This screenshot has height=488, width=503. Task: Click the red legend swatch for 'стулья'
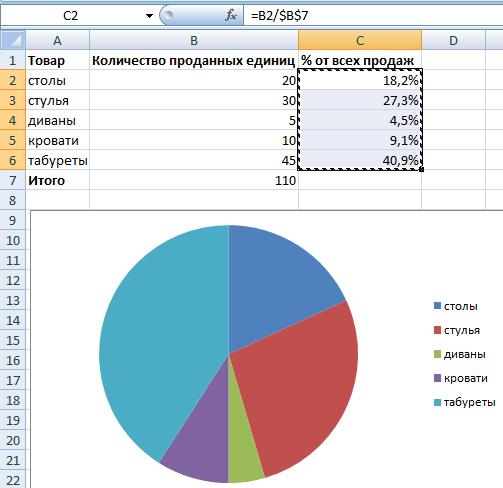click(x=437, y=330)
